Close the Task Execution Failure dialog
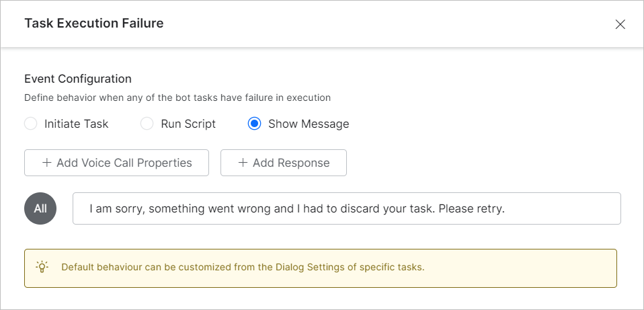This screenshot has height=310, width=644. (620, 24)
